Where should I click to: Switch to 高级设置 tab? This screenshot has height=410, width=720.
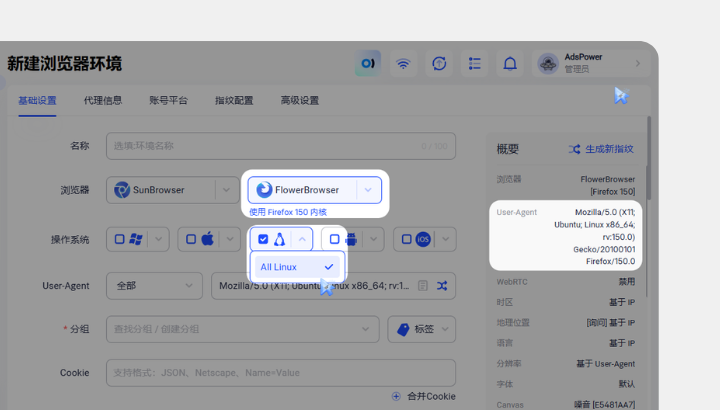[300, 101]
